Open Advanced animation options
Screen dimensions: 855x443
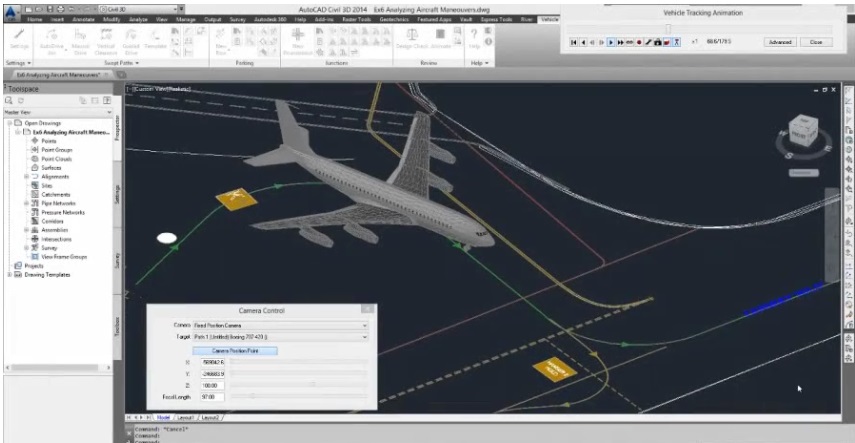pyautogui.click(x=780, y=42)
